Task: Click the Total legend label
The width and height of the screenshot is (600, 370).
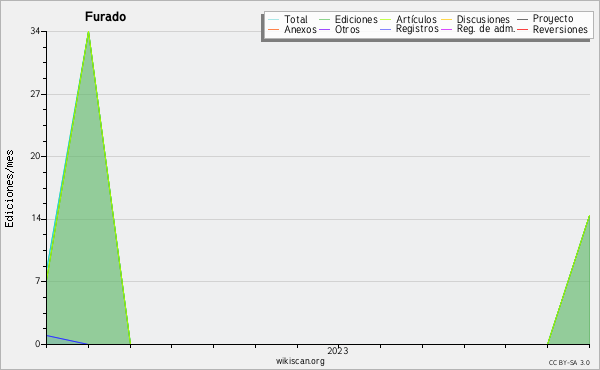Action: [296, 20]
